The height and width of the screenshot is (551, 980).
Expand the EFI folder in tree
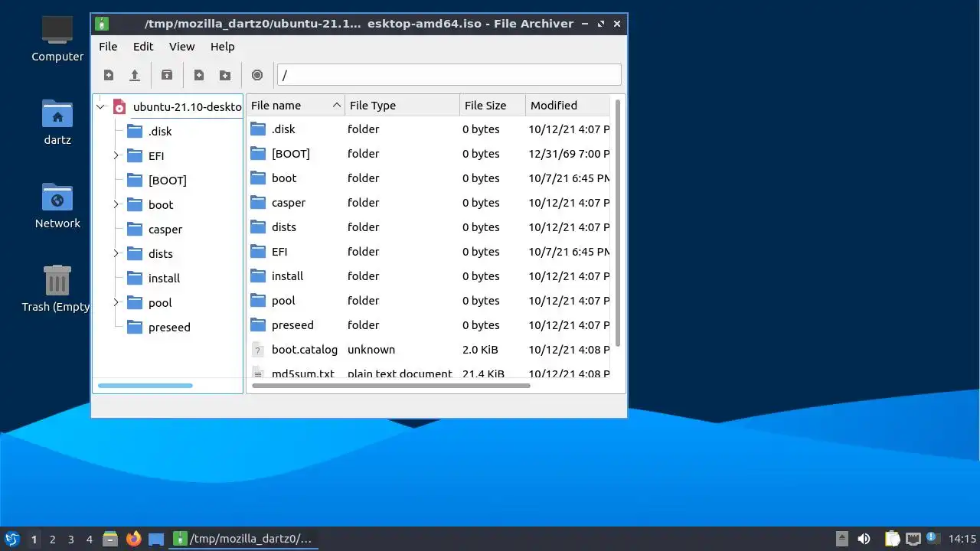(116, 156)
